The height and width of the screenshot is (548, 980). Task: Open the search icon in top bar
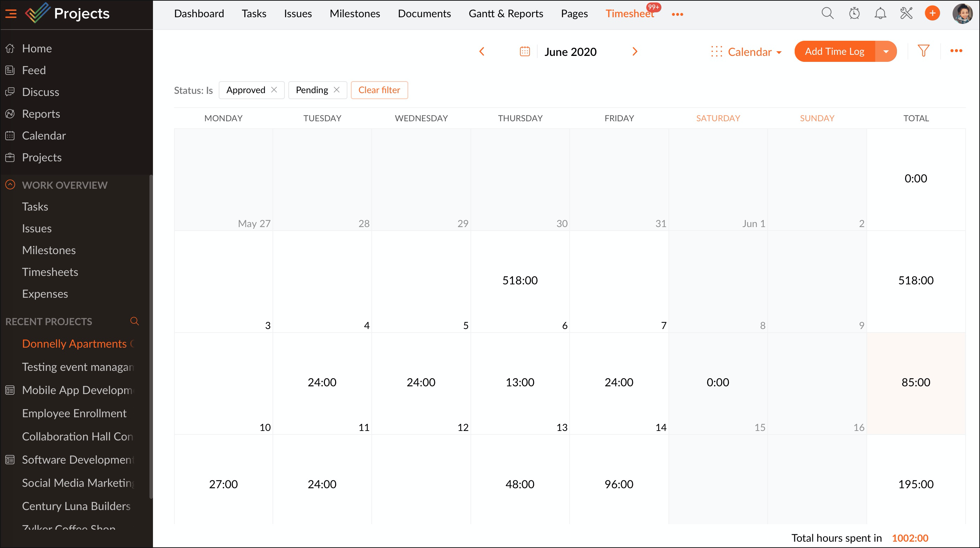(827, 14)
